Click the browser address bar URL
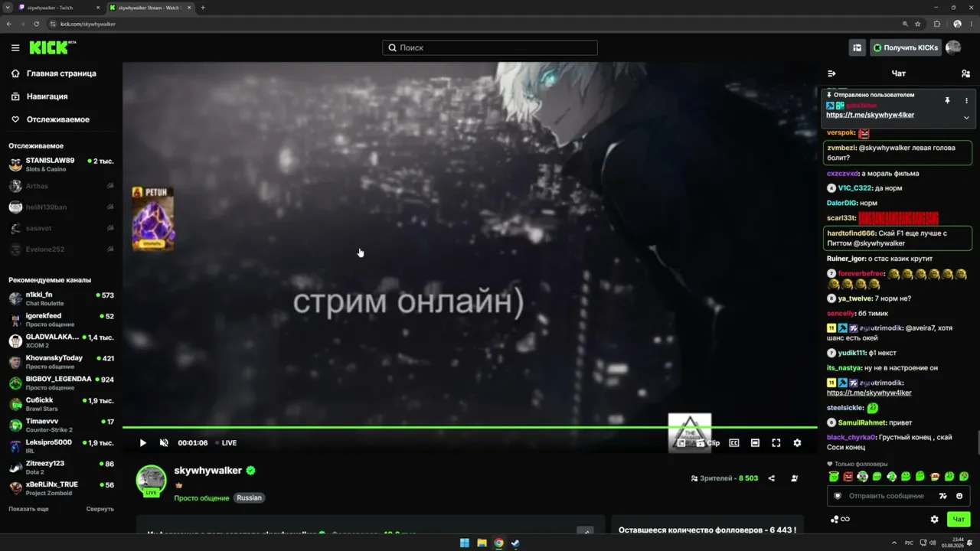The width and height of the screenshot is (980, 551). 88,24
